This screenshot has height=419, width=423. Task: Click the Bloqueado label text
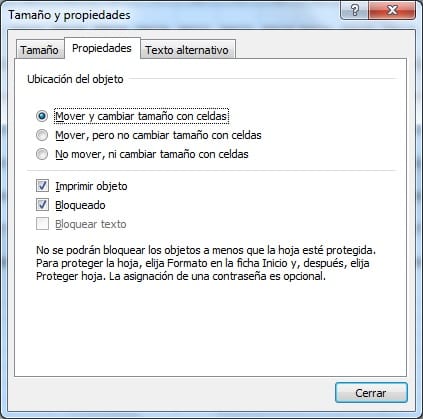(x=80, y=205)
